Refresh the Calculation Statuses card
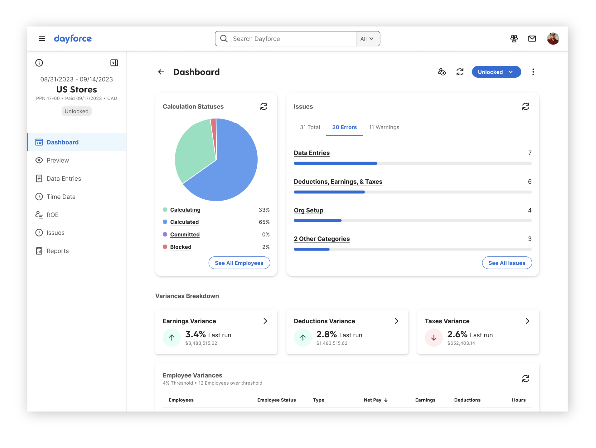This screenshot has height=448, width=596. click(263, 106)
